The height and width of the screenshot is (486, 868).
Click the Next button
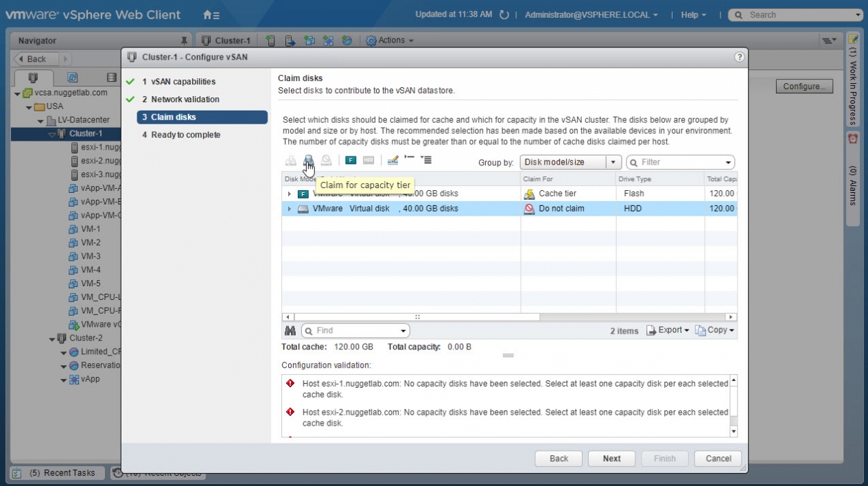click(x=611, y=459)
